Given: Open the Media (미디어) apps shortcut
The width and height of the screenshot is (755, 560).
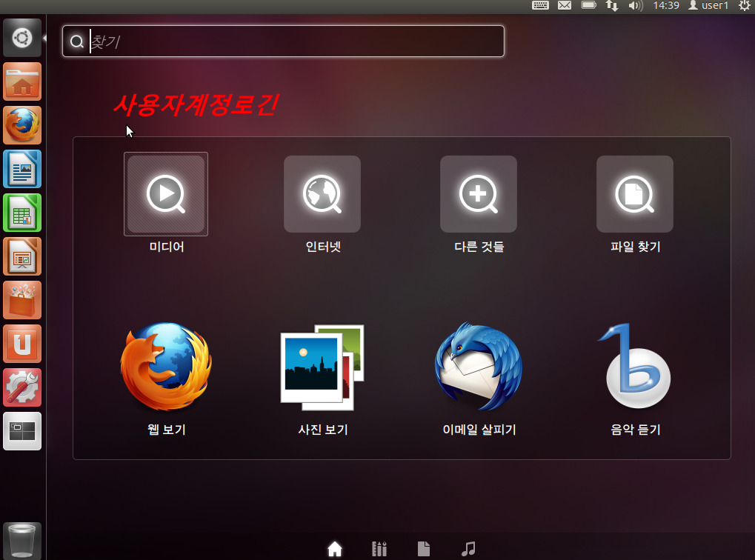Looking at the screenshot, I should tap(166, 194).
